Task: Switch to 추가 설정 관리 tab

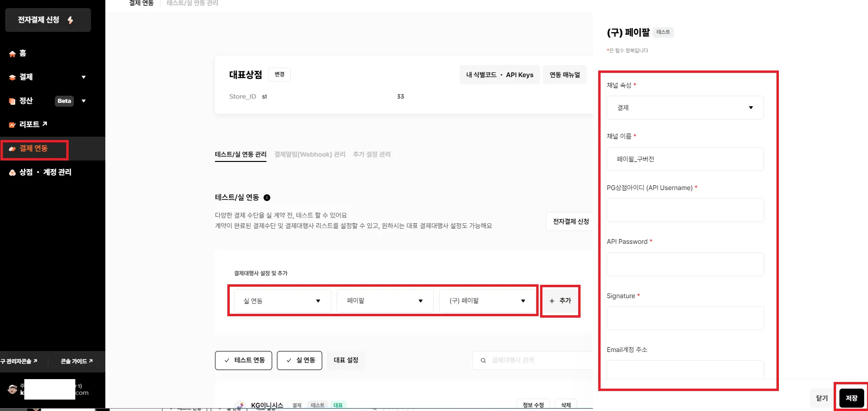Action: coord(372,154)
